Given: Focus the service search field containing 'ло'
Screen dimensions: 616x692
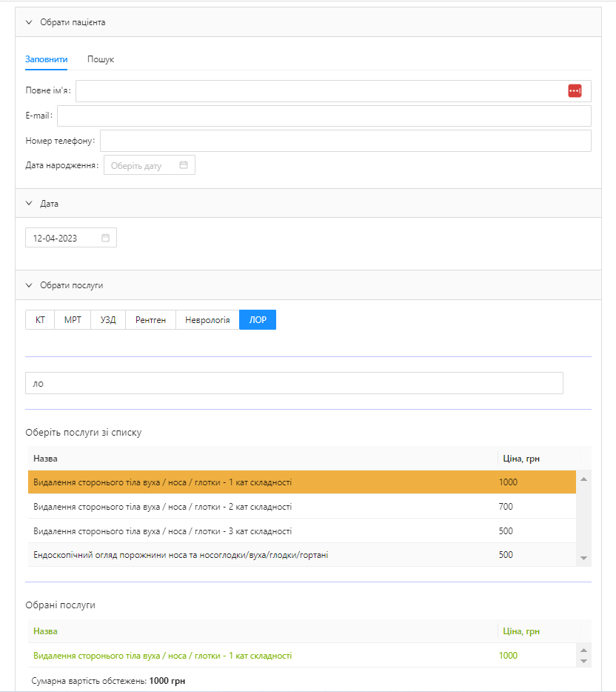Looking at the screenshot, I should pyautogui.click(x=294, y=383).
